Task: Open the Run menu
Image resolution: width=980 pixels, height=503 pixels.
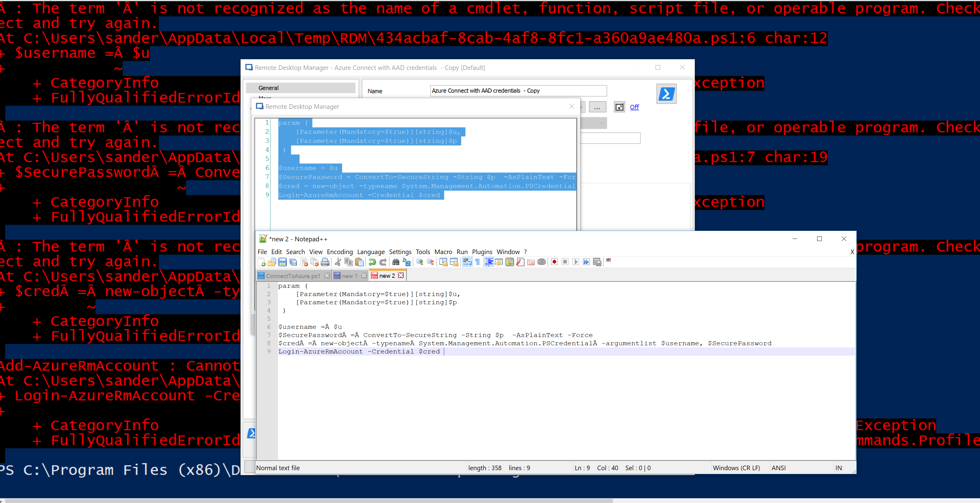Action: point(462,252)
